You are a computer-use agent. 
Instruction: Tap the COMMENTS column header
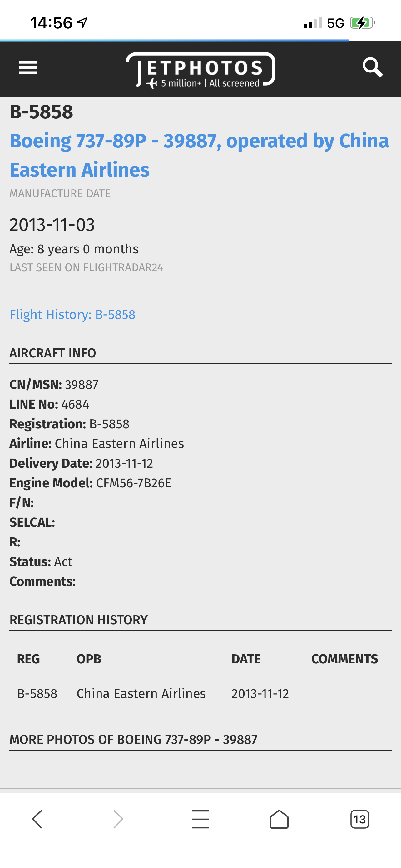pyautogui.click(x=344, y=659)
